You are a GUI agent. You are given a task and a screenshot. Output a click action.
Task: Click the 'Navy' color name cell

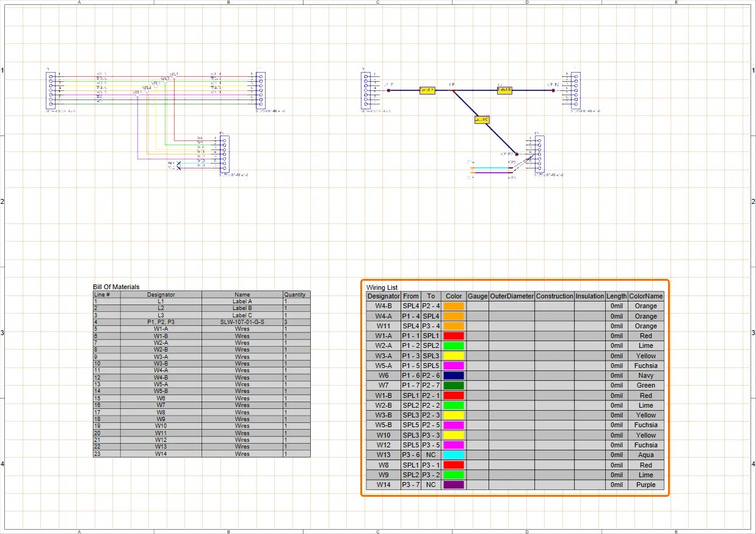pos(646,375)
